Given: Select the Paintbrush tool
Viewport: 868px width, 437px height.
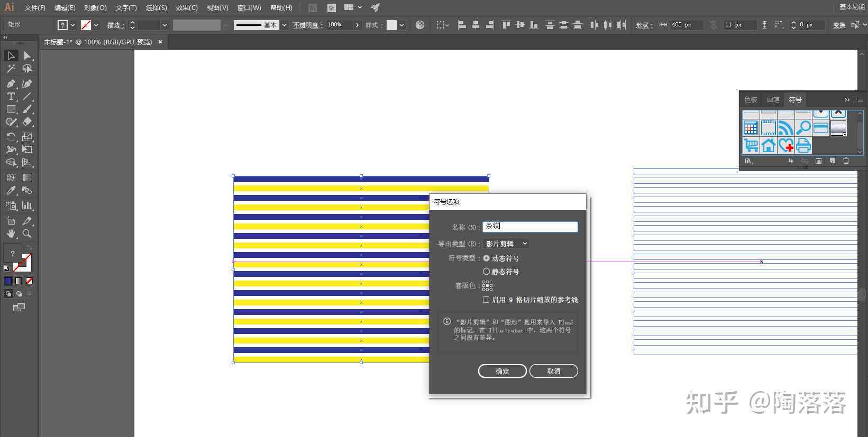Looking at the screenshot, I should [28, 109].
